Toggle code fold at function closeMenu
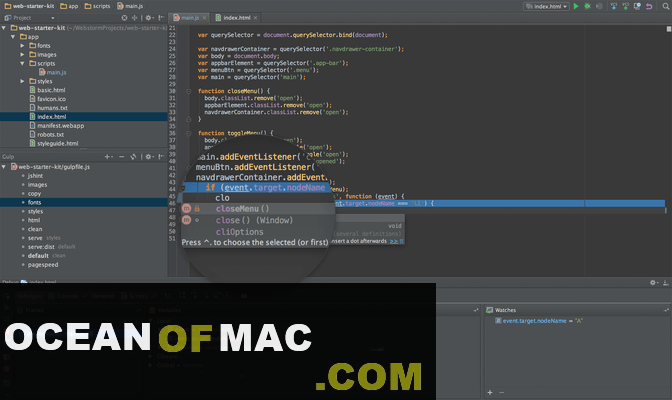This screenshot has height=400, width=672. [x=188, y=91]
